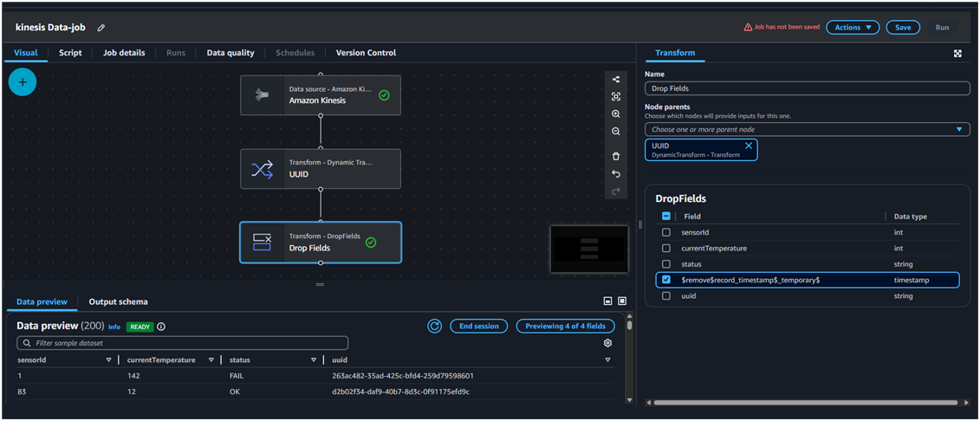Switch to the Script tab

(71, 53)
